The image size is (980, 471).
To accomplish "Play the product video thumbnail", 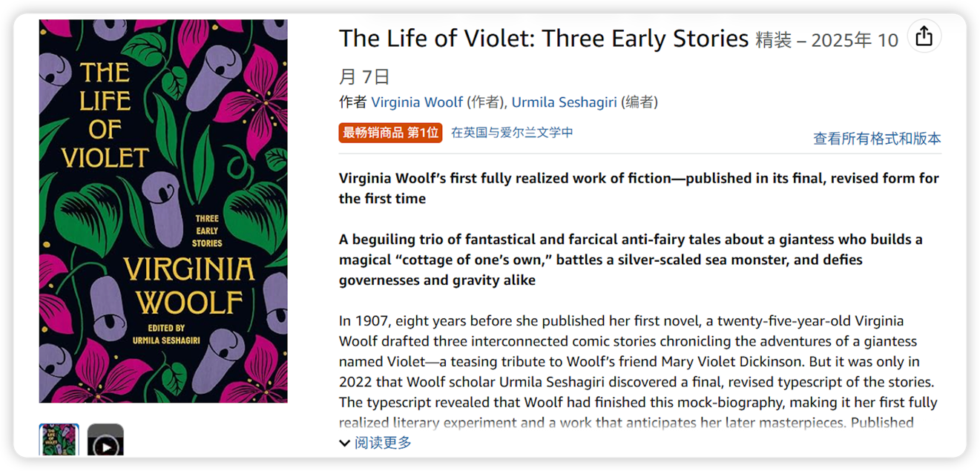I will (x=105, y=442).
